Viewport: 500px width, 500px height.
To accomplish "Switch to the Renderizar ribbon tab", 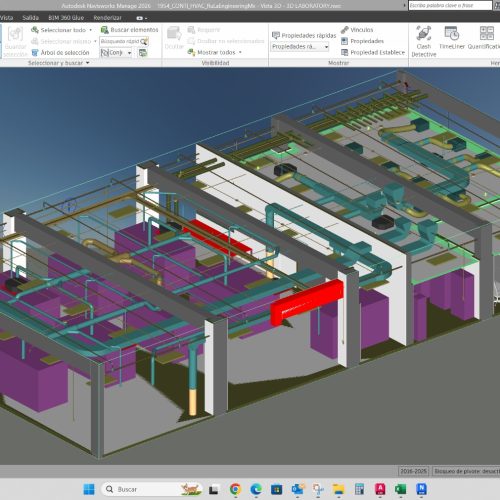I will 107,18.
